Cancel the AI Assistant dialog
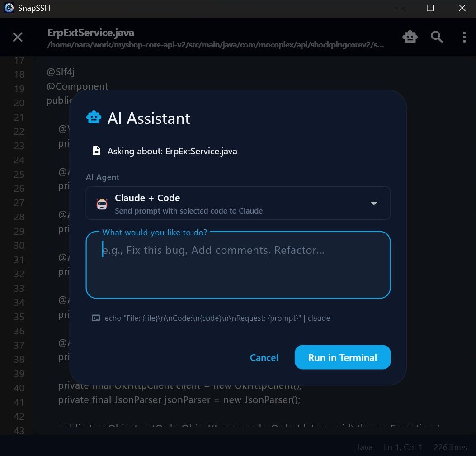This screenshot has width=476, height=456. (264, 357)
